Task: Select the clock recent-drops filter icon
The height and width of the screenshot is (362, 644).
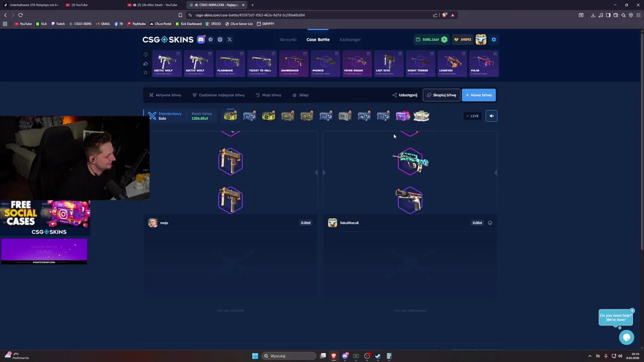Action: (145, 54)
